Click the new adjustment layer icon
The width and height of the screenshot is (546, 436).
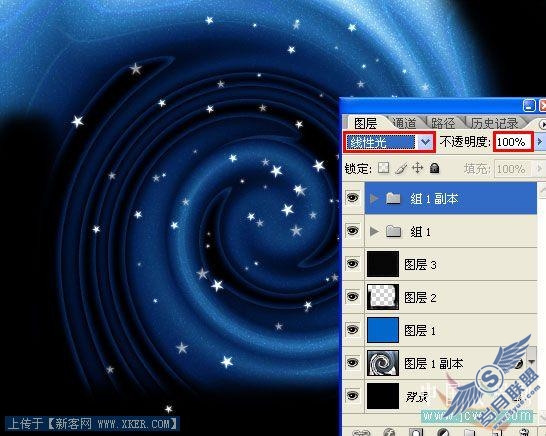point(443,432)
